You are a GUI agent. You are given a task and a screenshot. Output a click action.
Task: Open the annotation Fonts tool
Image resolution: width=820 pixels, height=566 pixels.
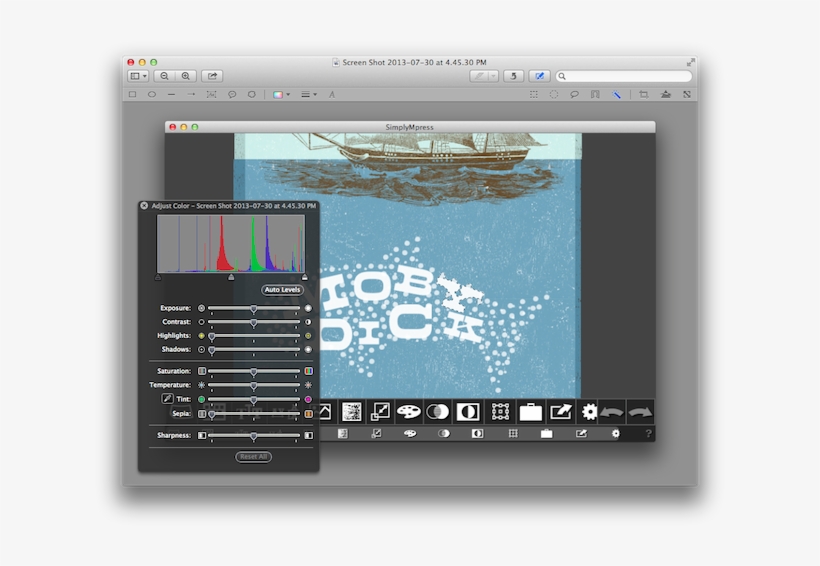tap(332, 95)
